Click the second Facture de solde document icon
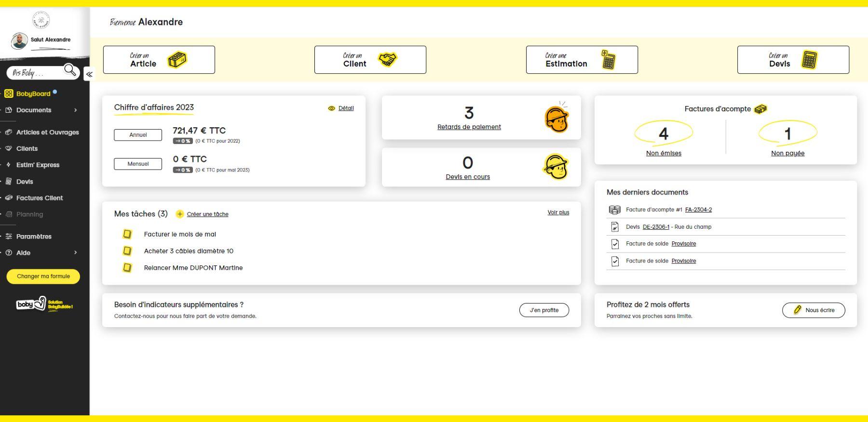 click(615, 261)
